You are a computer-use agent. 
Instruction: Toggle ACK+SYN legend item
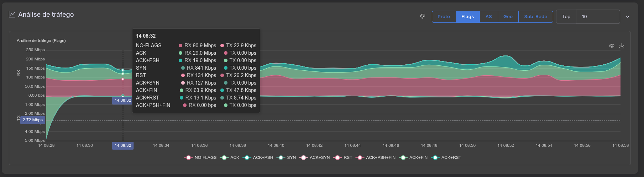pos(315,157)
